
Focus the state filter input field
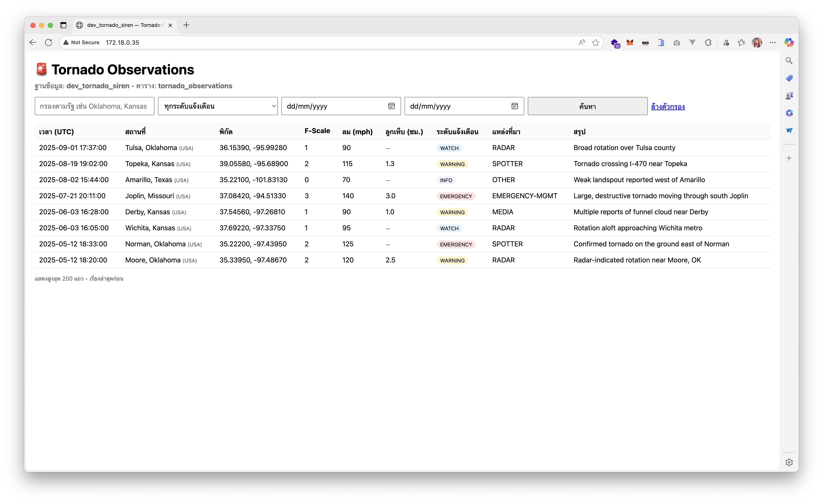point(95,106)
